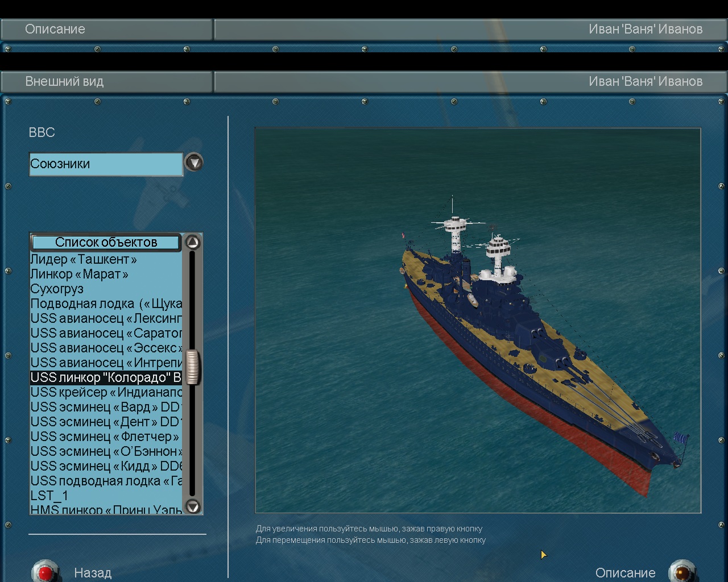728x582 pixels.
Task: Select USS эсминец «Вард» entry
Action: point(106,408)
